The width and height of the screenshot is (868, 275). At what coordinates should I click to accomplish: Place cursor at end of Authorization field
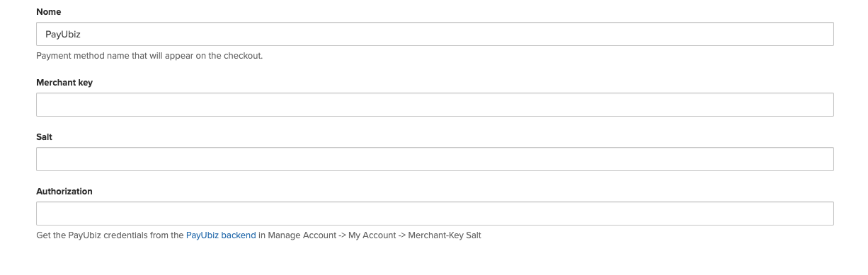pos(825,213)
